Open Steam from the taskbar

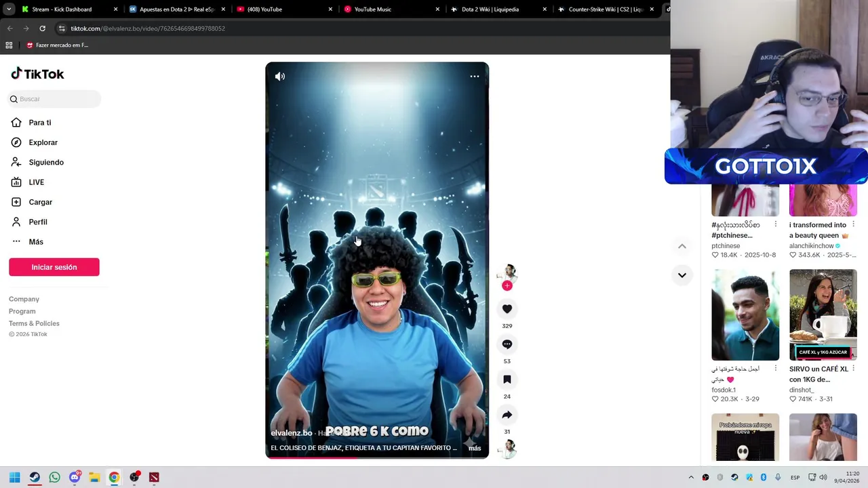35,477
